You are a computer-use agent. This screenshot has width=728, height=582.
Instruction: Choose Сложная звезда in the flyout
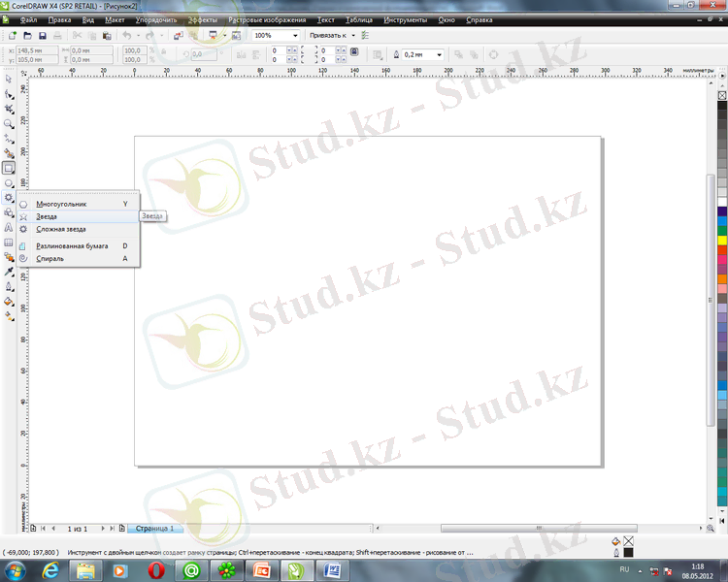click(x=78, y=229)
